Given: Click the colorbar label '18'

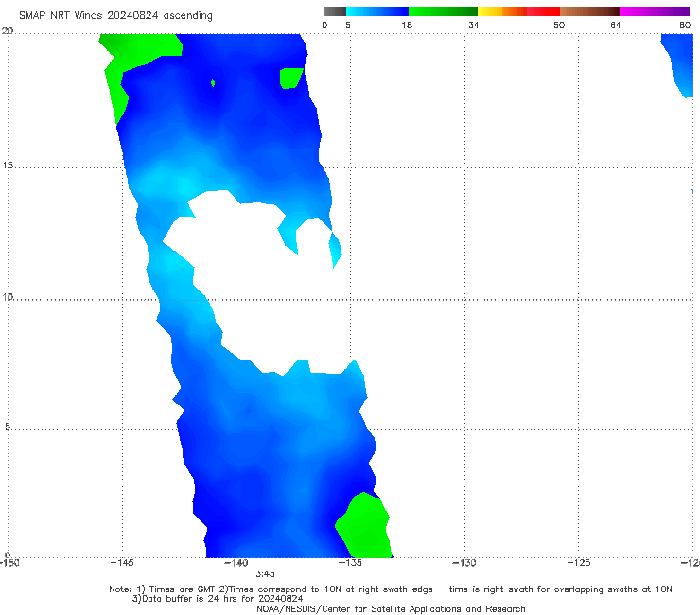Looking at the screenshot, I should click(x=407, y=26).
